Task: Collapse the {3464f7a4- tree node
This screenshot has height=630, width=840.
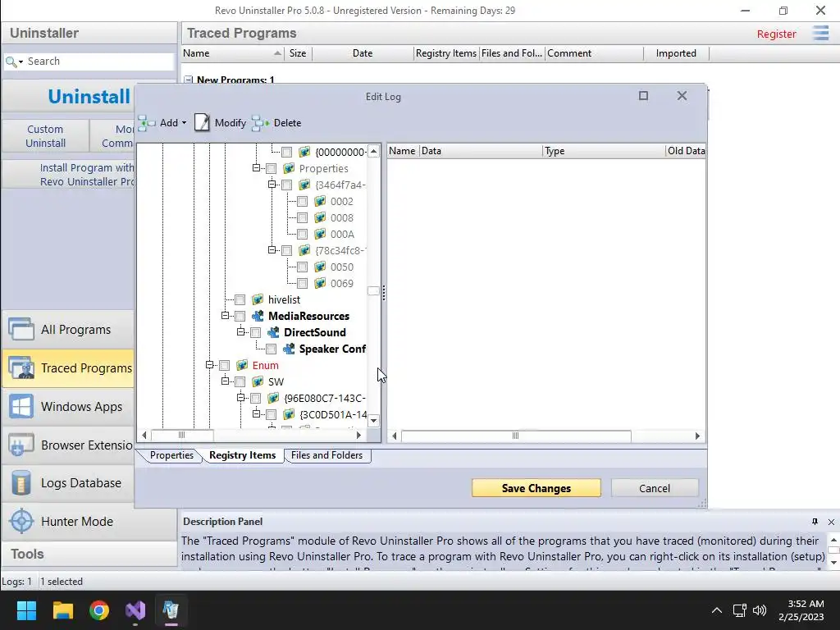Action: (272, 185)
